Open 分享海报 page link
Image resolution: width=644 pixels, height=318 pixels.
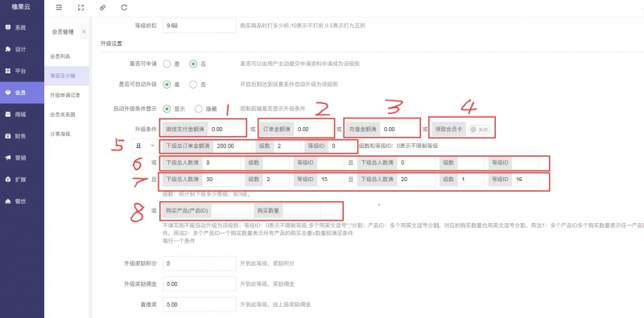60,134
